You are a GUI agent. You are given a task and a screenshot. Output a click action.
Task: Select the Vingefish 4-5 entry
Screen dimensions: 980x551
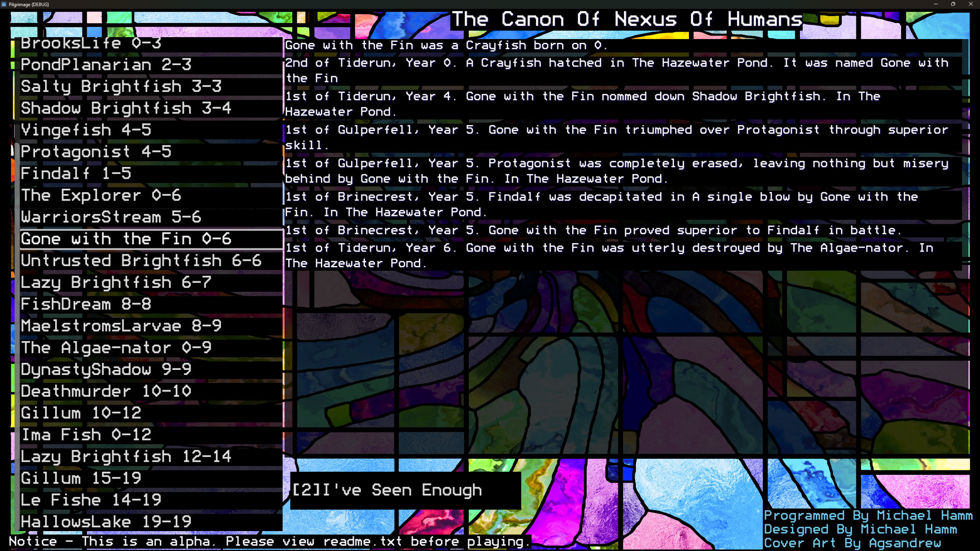click(151, 130)
